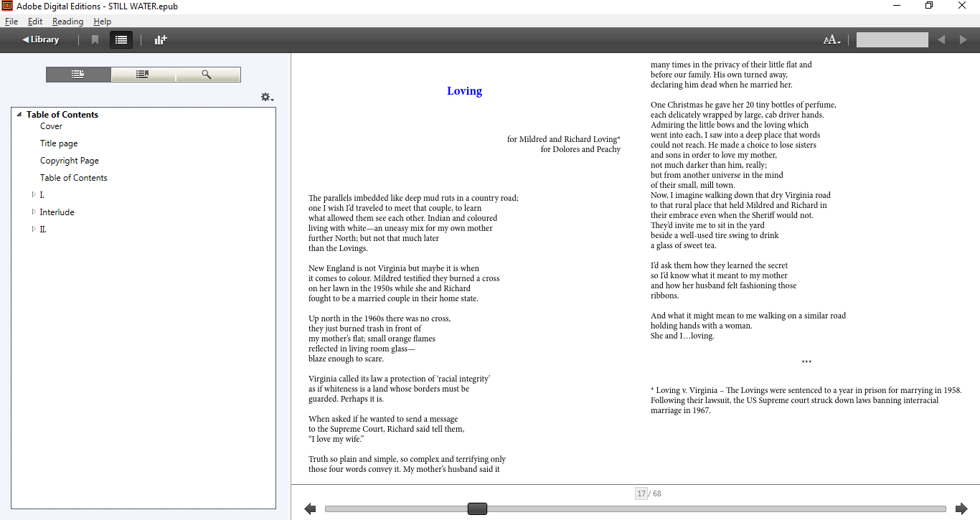The width and height of the screenshot is (980, 520).
Task: Restore down the application window
Action: (929, 6)
